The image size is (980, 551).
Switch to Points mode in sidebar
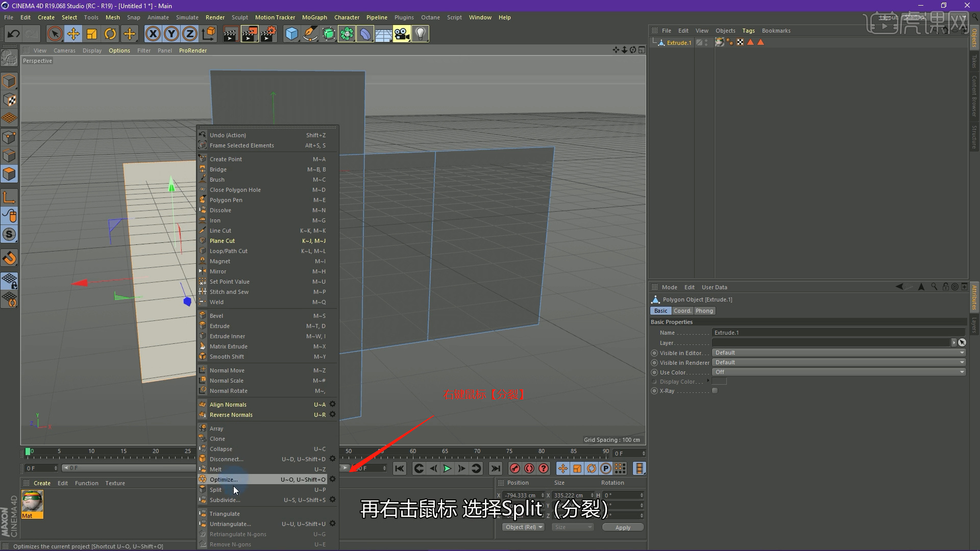(9, 137)
